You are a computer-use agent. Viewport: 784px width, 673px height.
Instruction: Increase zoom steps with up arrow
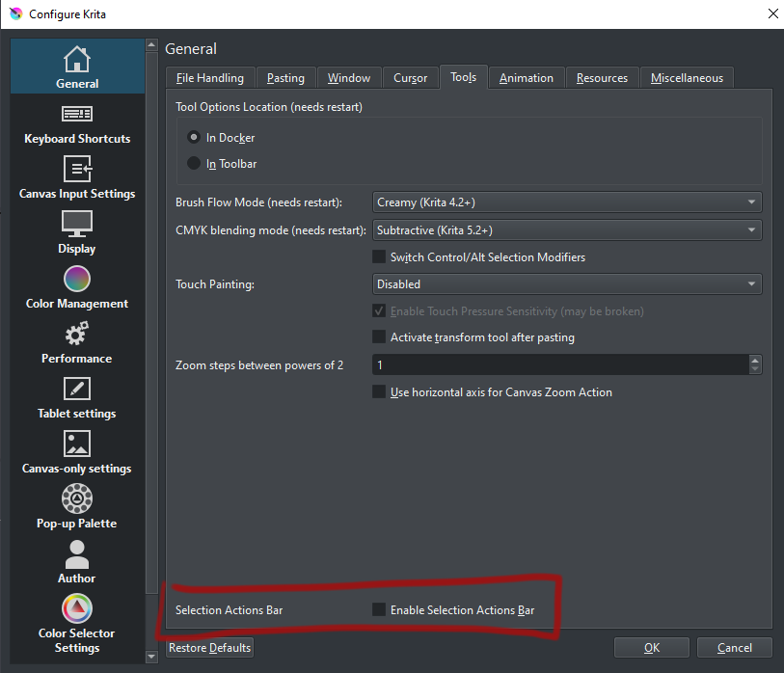pyautogui.click(x=755, y=360)
